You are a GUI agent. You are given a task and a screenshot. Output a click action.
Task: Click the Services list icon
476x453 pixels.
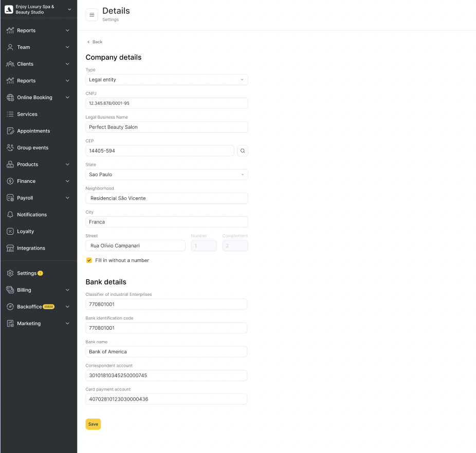coord(10,114)
